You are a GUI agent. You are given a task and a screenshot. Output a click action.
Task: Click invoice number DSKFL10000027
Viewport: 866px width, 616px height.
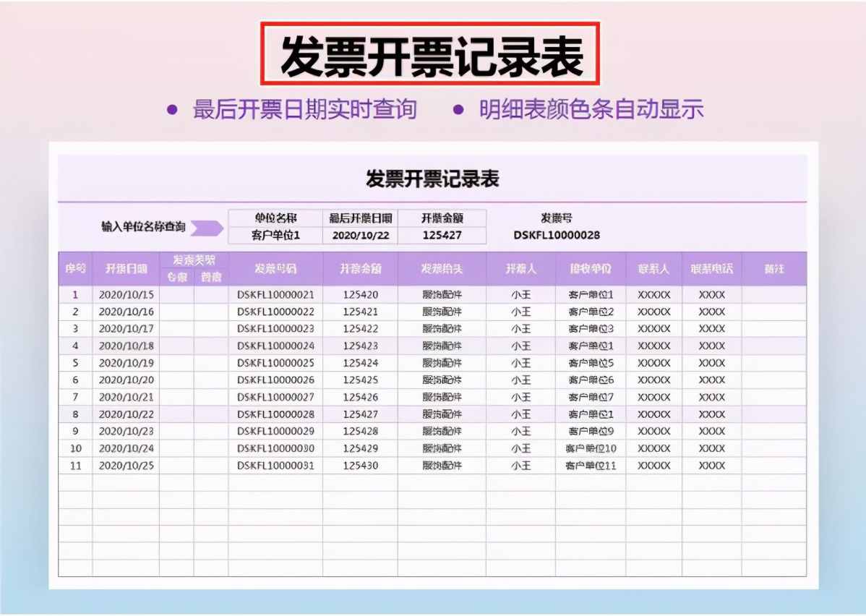pyautogui.click(x=275, y=398)
